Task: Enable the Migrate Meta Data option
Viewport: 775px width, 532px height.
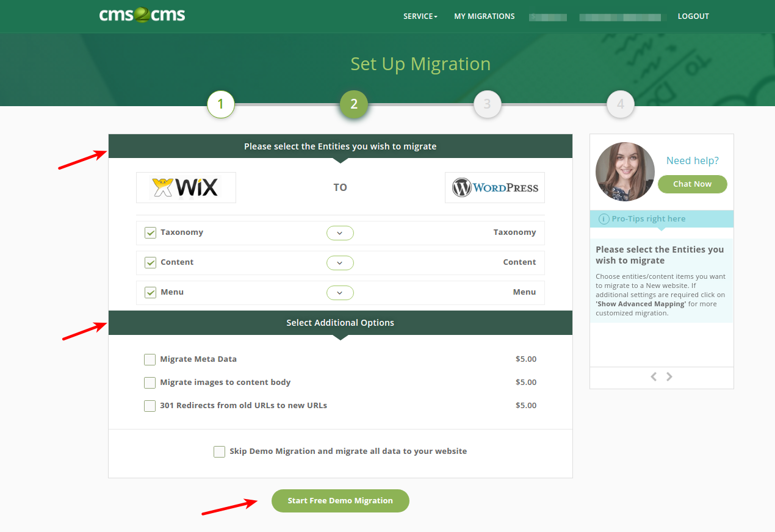Action: pyautogui.click(x=150, y=359)
